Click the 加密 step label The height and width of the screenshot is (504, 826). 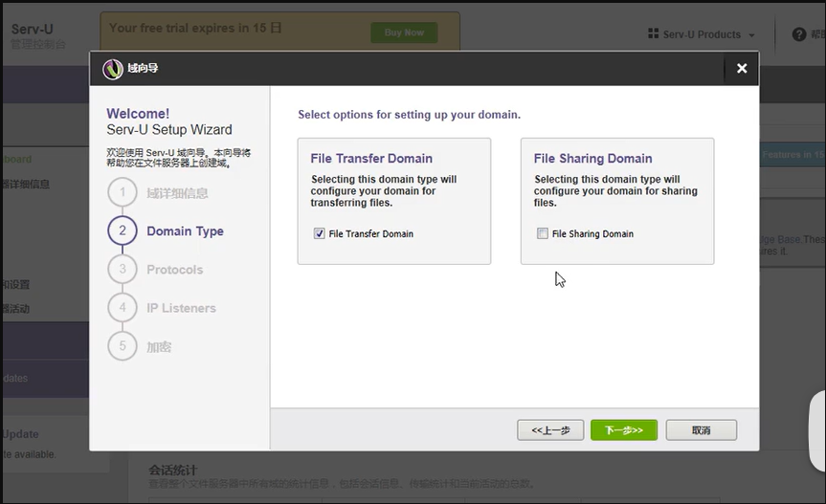pyautogui.click(x=159, y=347)
